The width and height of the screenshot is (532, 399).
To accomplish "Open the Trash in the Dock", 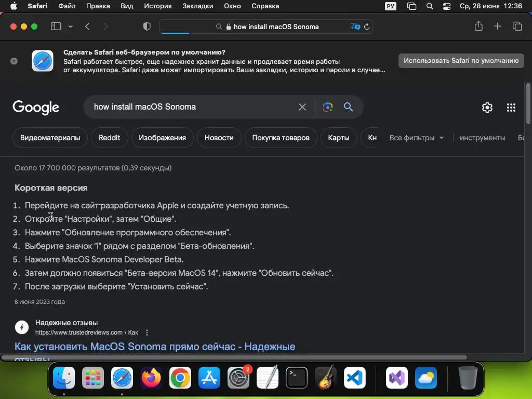I will (468, 377).
